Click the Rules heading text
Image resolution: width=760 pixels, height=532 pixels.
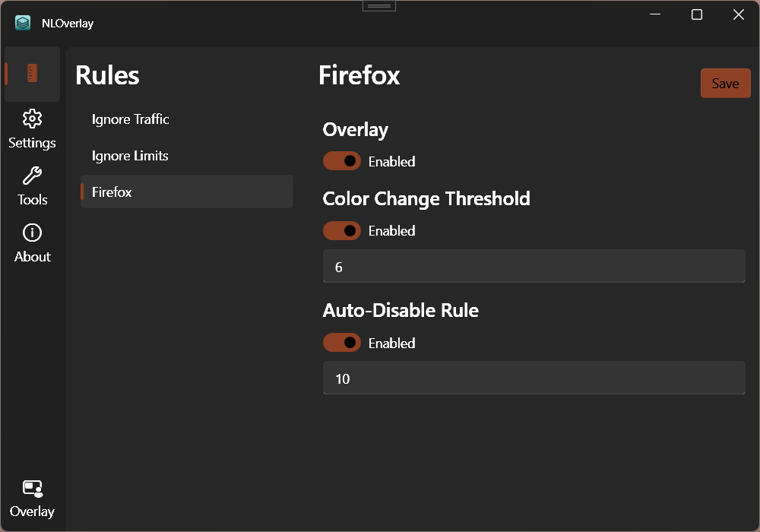(107, 75)
